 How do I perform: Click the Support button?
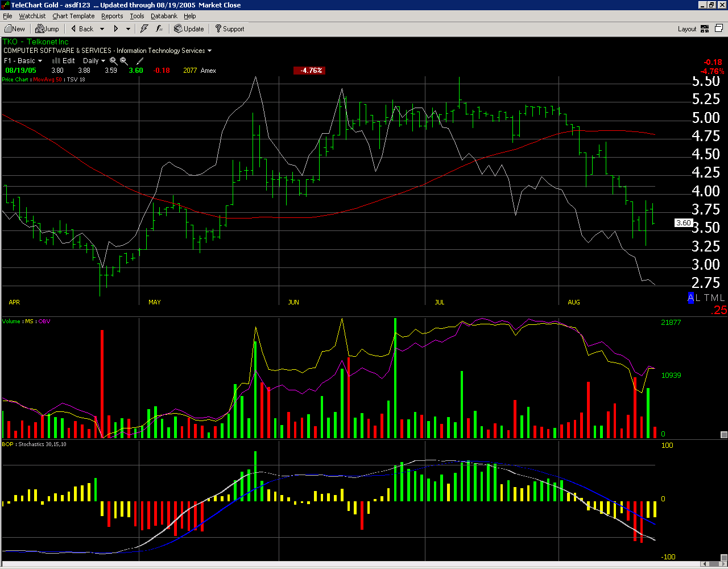[x=229, y=28]
